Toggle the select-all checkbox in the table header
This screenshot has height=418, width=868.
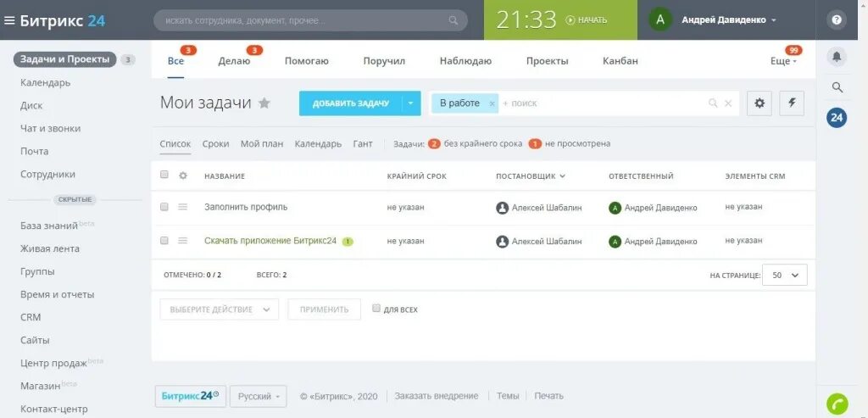(164, 175)
